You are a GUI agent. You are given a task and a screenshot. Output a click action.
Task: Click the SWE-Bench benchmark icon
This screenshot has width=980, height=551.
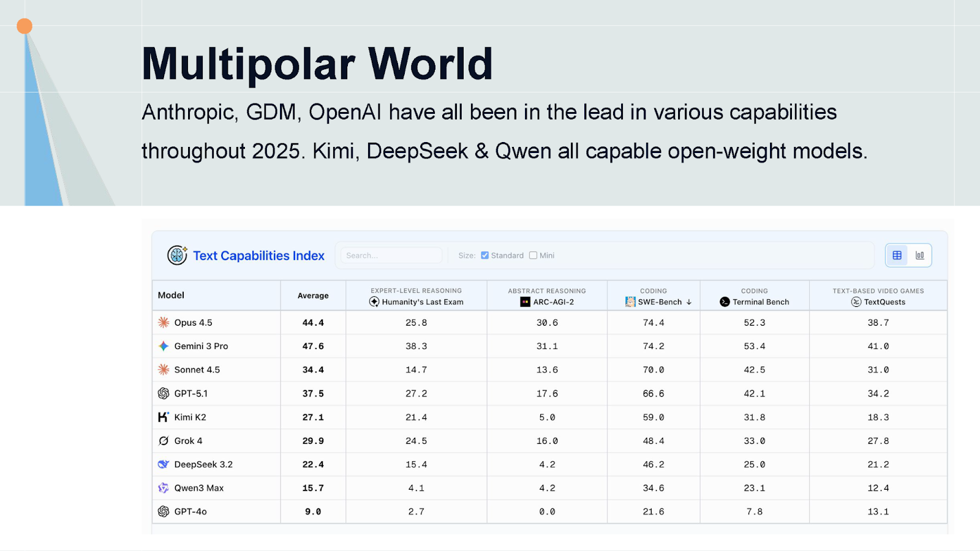tap(630, 302)
